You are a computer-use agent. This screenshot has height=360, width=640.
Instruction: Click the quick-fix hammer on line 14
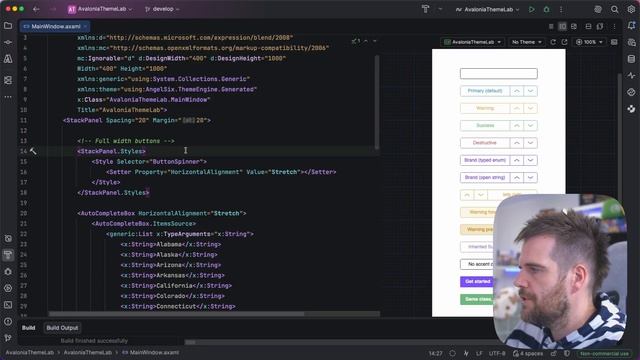[x=33, y=151]
